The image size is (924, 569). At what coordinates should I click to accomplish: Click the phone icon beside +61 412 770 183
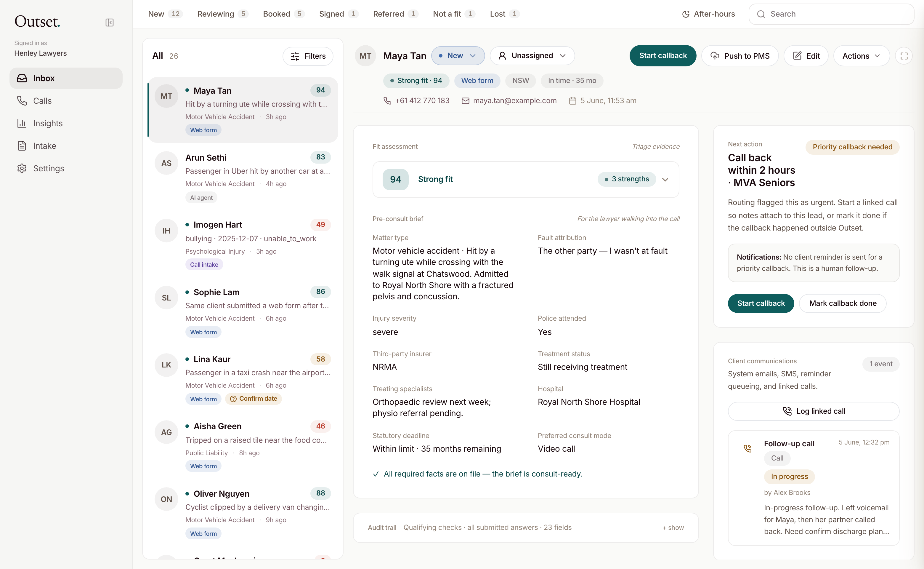coord(387,100)
